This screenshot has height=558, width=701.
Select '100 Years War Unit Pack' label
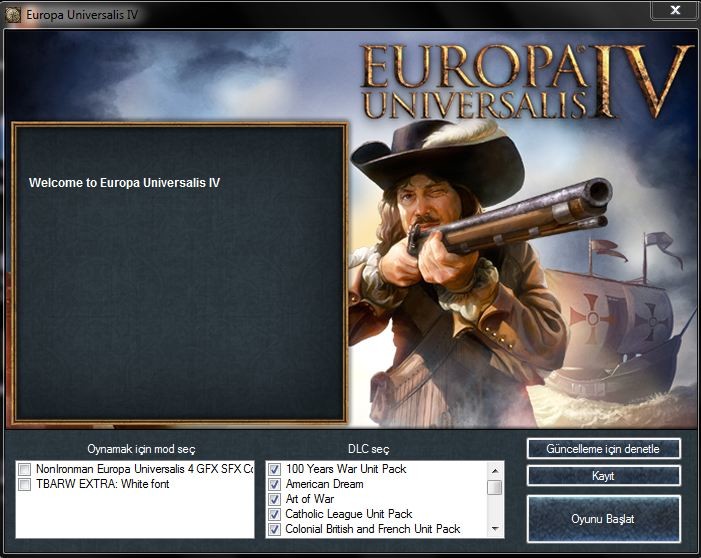click(x=346, y=469)
